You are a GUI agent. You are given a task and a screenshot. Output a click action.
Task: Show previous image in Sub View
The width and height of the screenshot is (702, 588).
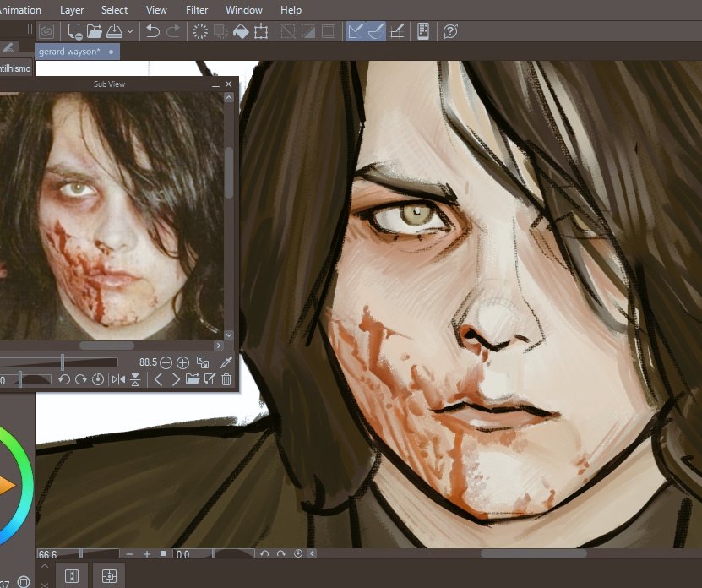click(x=158, y=380)
